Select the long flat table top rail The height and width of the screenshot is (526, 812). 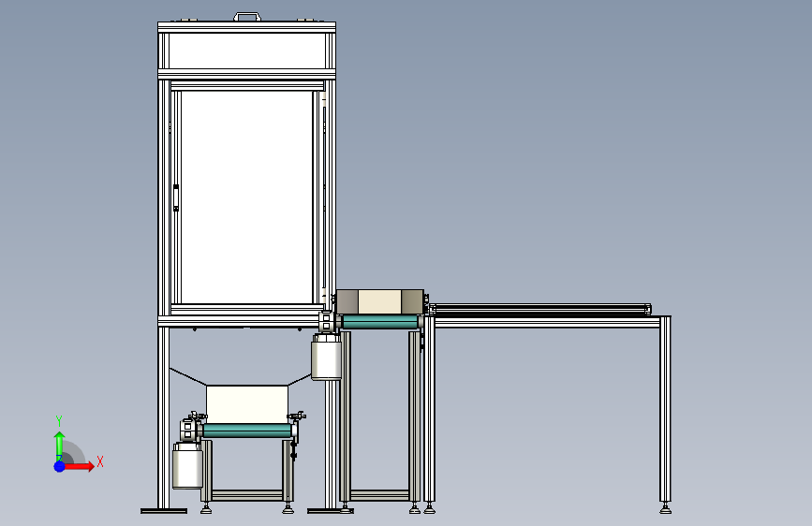click(540, 310)
